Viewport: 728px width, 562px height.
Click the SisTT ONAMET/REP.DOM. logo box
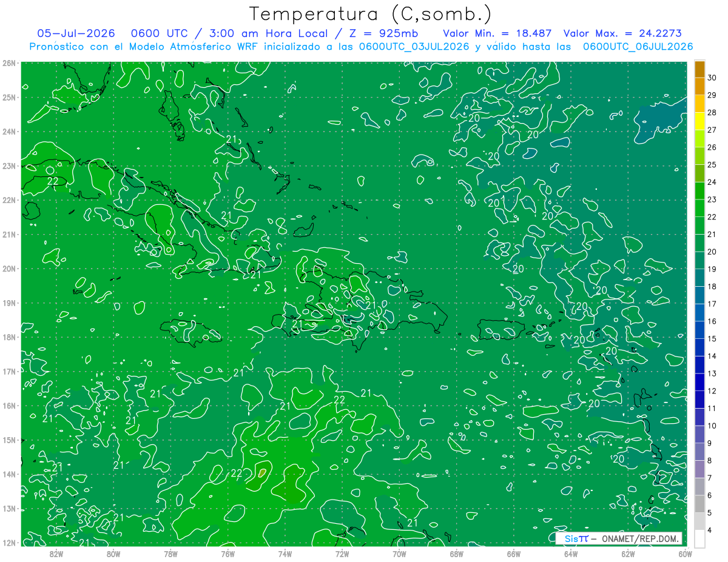coord(618,538)
